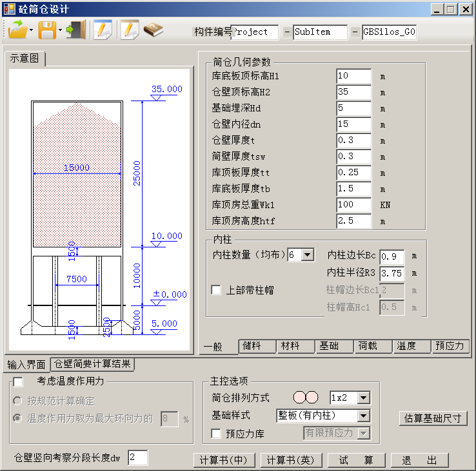Click the 仓壁厚度t input field
Screen dimensions: 476x471
point(353,140)
